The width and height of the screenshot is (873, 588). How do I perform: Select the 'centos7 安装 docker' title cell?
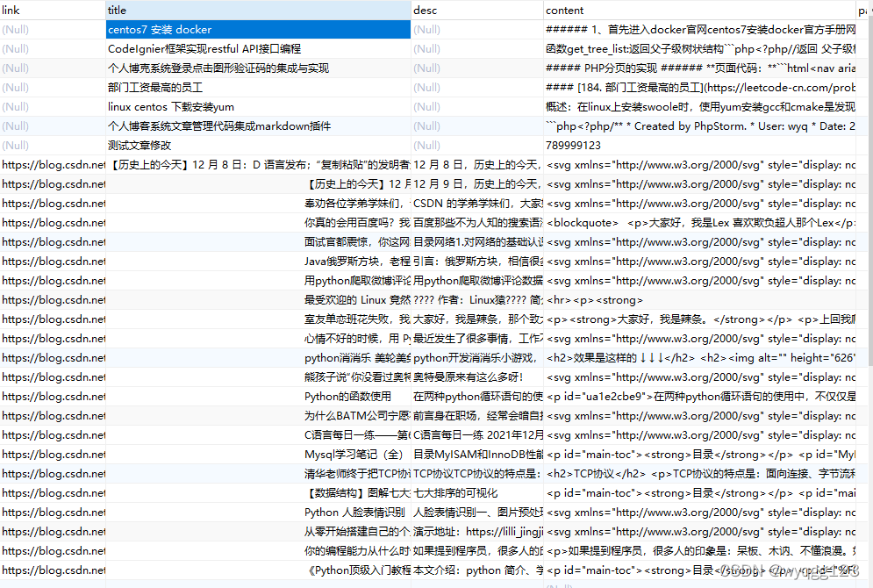[x=258, y=30]
